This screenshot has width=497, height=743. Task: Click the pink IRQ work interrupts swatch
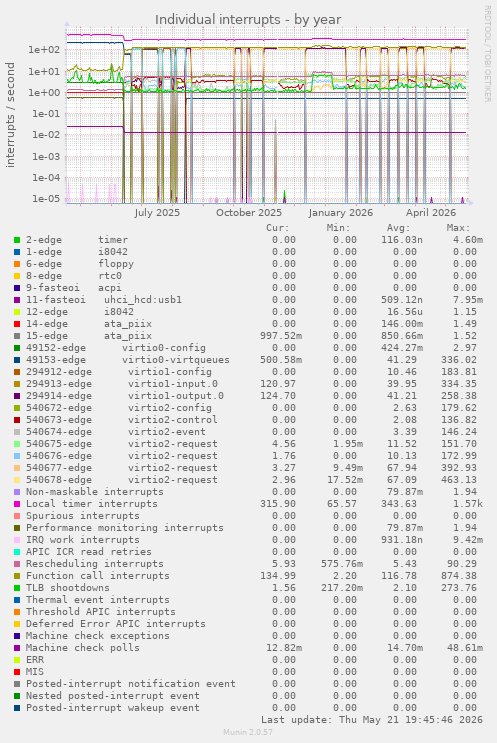point(17,540)
